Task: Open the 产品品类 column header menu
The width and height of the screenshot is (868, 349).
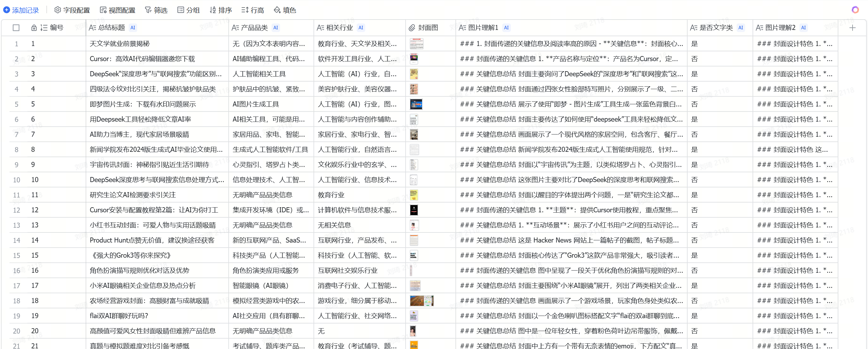Action: click(x=254, y=28)
